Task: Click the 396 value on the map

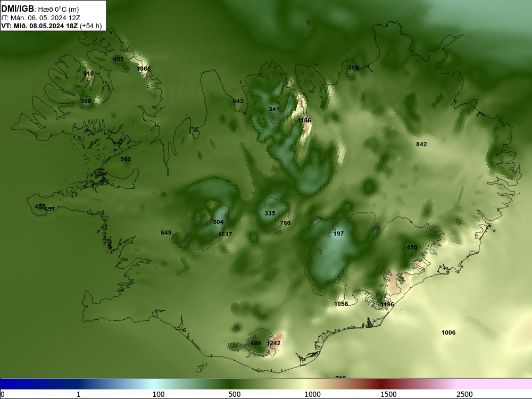Action: pos(86,101)
